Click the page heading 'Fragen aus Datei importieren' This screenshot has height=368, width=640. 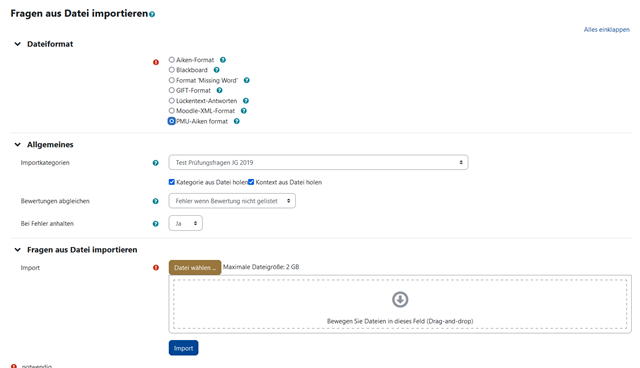point(79,13)
